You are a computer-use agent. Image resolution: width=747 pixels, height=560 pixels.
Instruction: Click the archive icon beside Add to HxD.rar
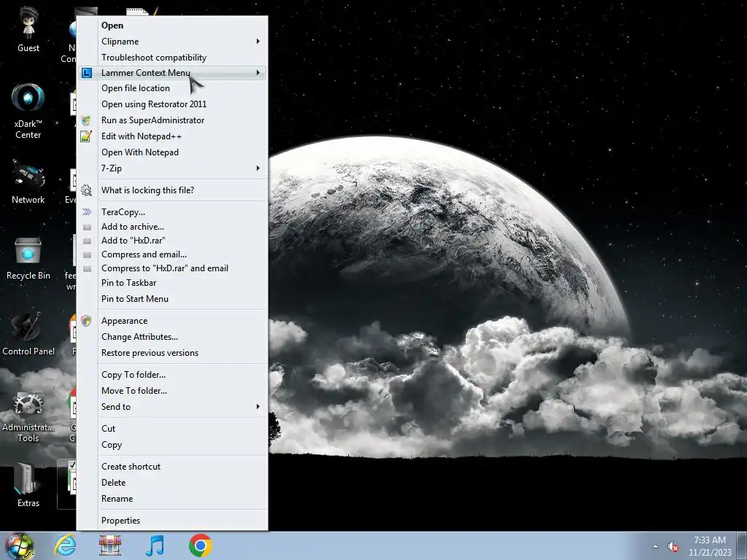pos(87,241)
